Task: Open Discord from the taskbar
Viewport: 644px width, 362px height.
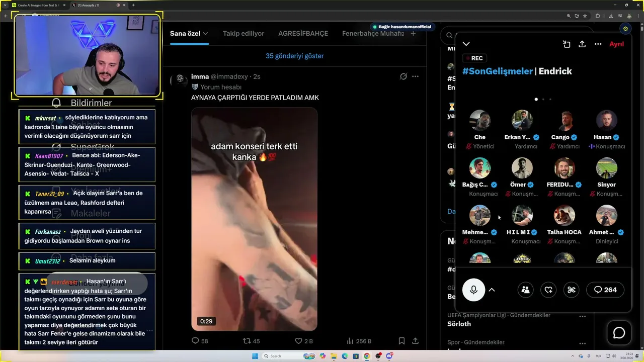Action: coord(389,356)
